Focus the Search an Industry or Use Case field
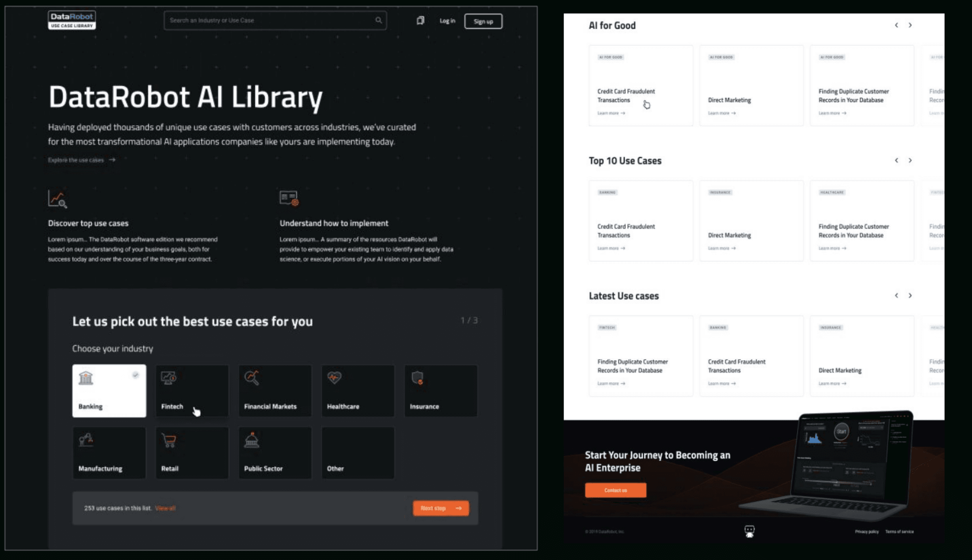Screen dimensions: 972x560 click(275, 21)
